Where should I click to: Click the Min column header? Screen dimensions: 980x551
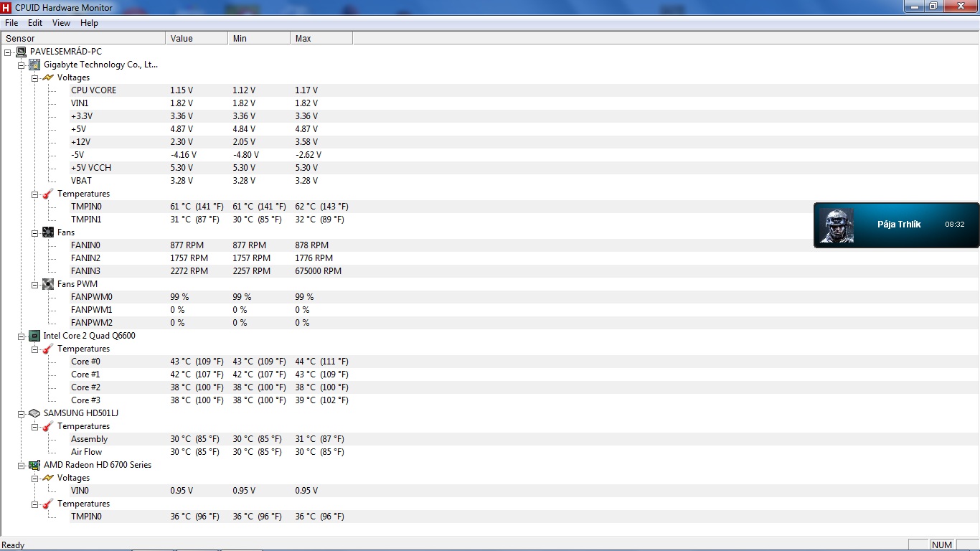[259, 38]
